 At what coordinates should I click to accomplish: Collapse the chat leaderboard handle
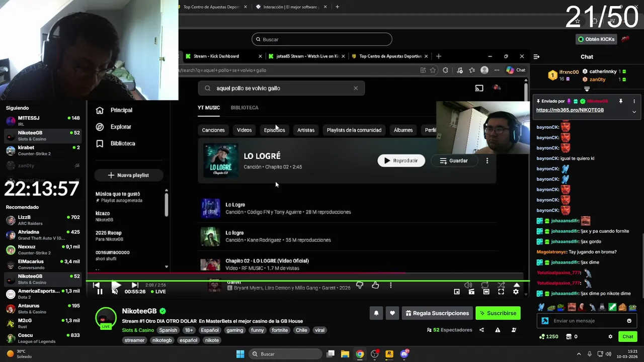click(x=587, y=89)
